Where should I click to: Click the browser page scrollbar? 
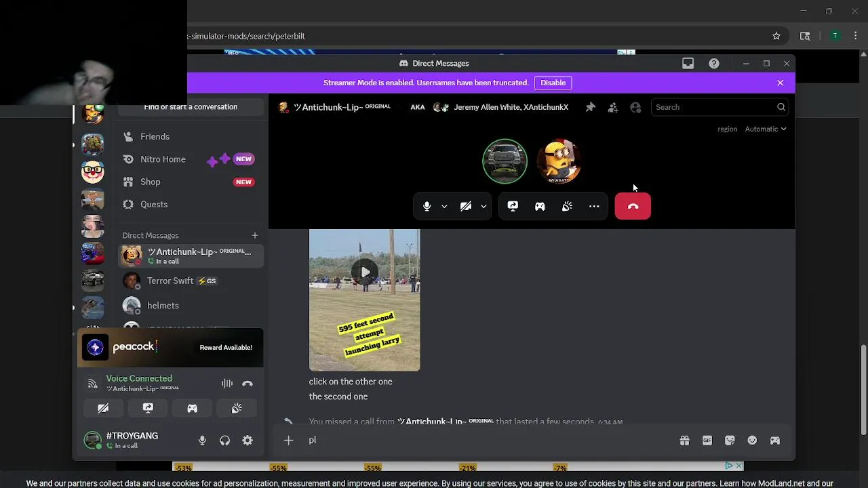[863, 390]
